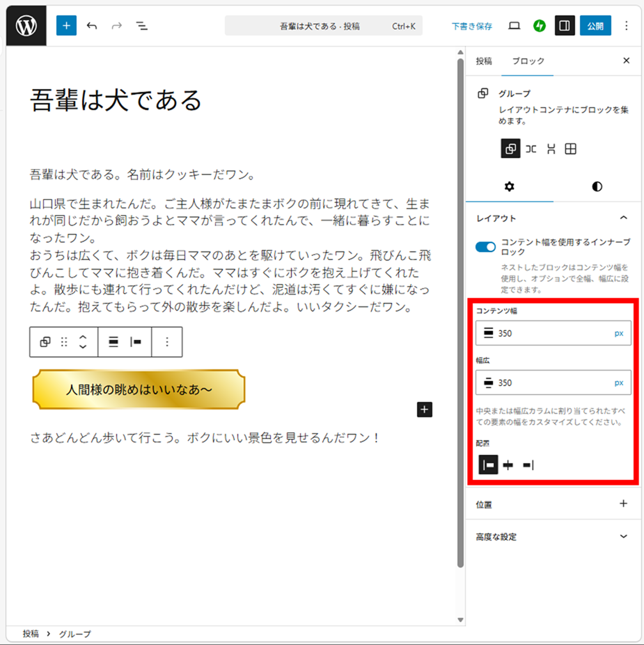Screen dimensions: 644x645
Task: Click the Jetpack green lightning icon
Action: (x=539, y=26)
